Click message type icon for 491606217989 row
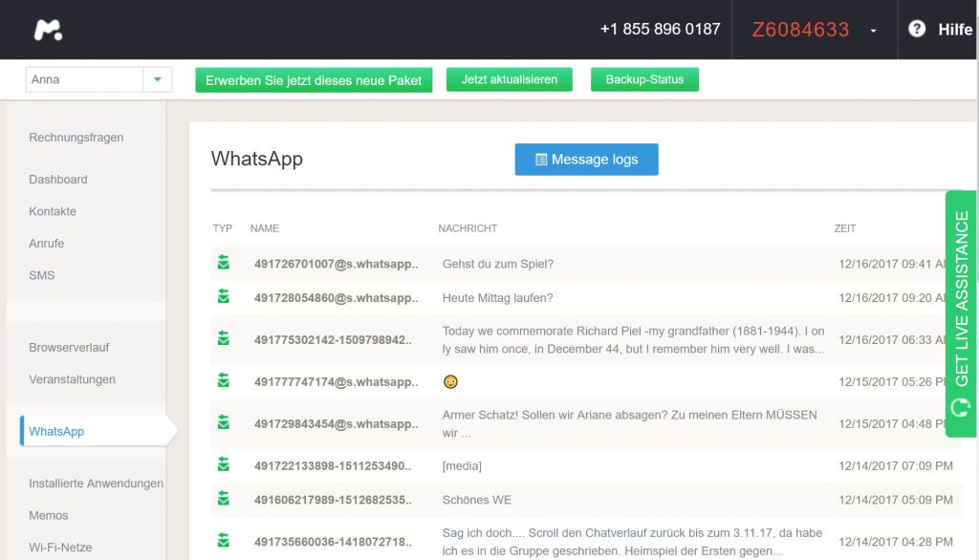The width and height of the screenshot is (979, 560). click(x=224, y=498)
